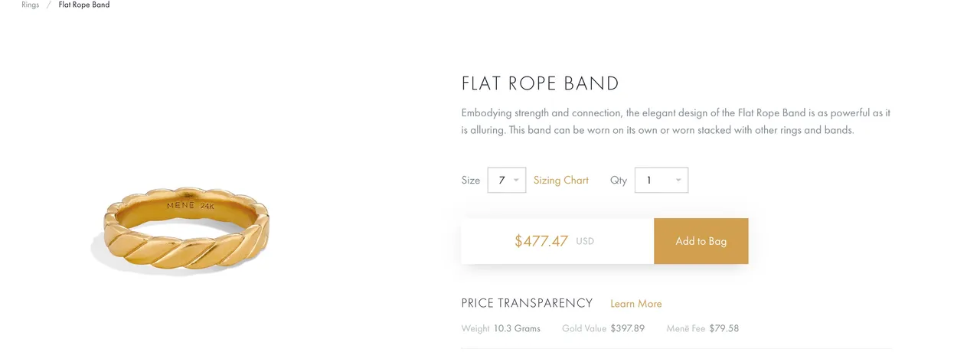Click the product description paragraph
Viewport: 980px width, 352px height.
point(676,122)
